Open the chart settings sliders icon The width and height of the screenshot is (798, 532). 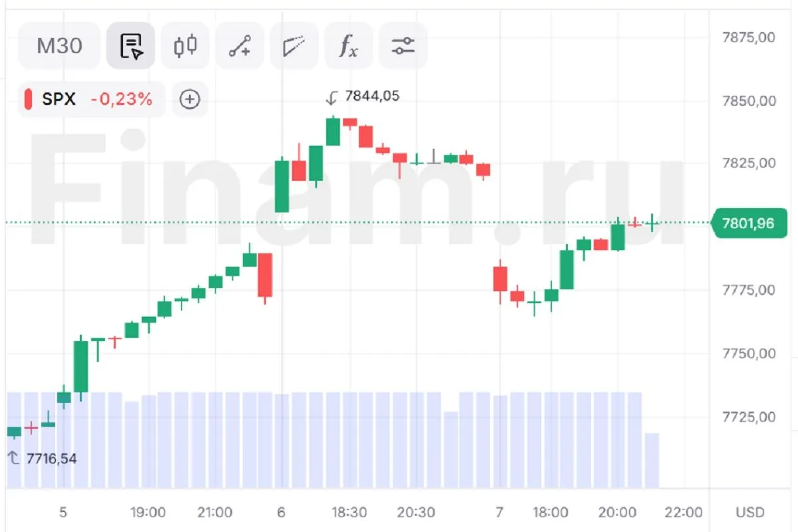403,46
